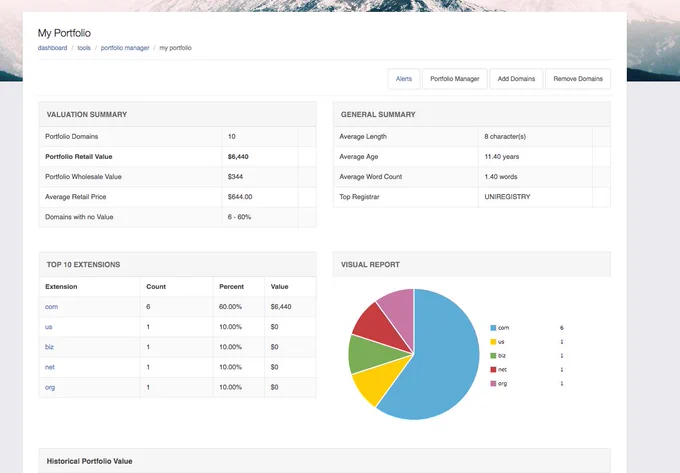Image resolution: width=680 pixels, height=473 pixels.
Task: Click the Add Domains button
Action: coord(516,79)
